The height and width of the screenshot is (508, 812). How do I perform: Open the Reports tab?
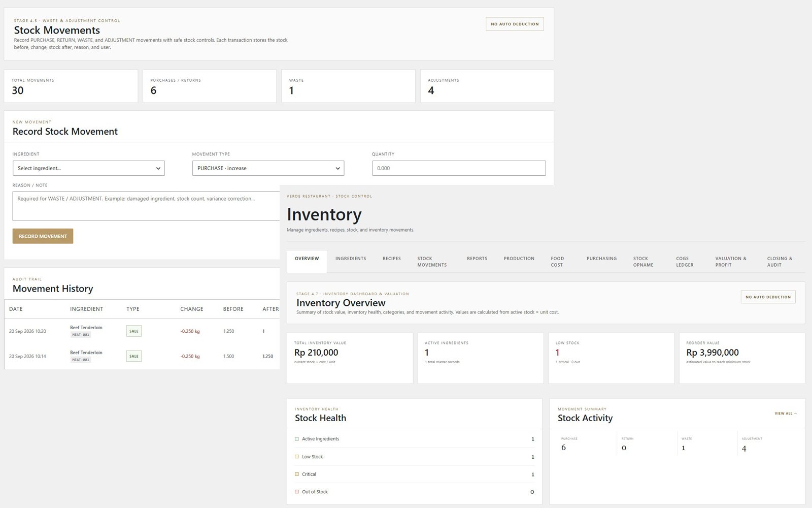[477, 259]
